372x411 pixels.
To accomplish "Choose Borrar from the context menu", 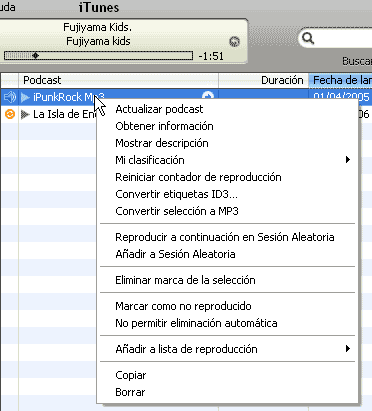I will pyautogui.click(x=227, y=392).
